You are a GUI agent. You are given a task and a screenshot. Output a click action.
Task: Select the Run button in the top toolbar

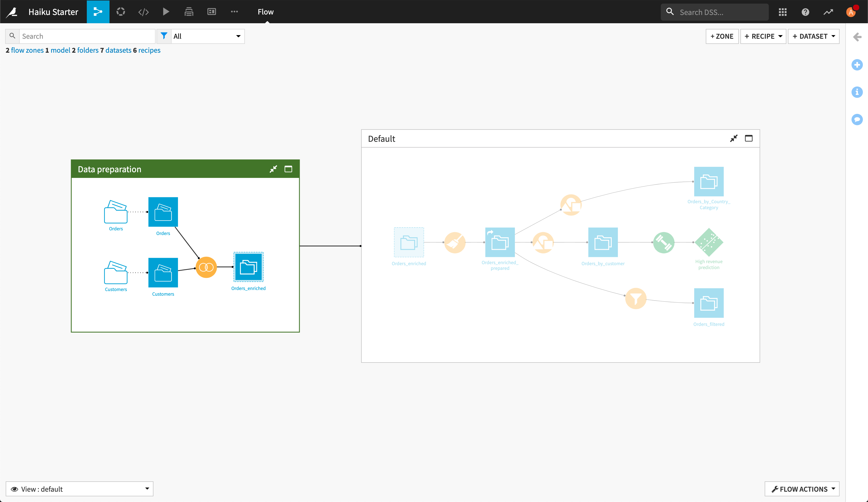click(166, 11)
